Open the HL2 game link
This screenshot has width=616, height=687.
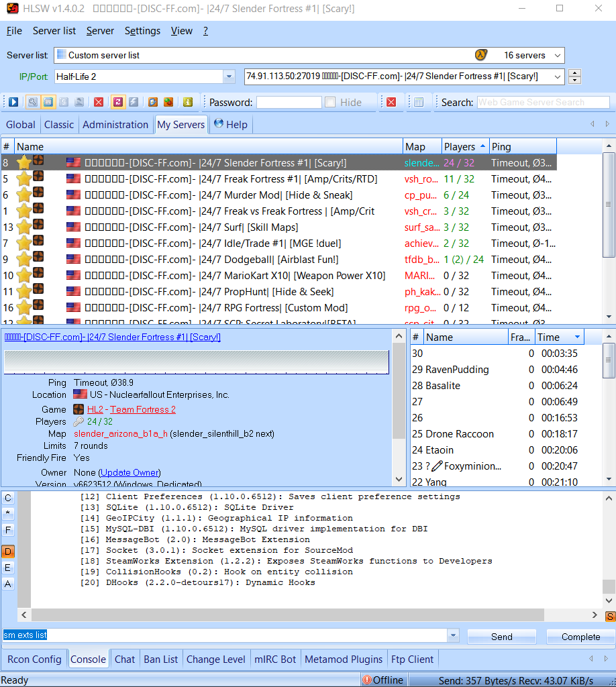(x=95, y=409)
